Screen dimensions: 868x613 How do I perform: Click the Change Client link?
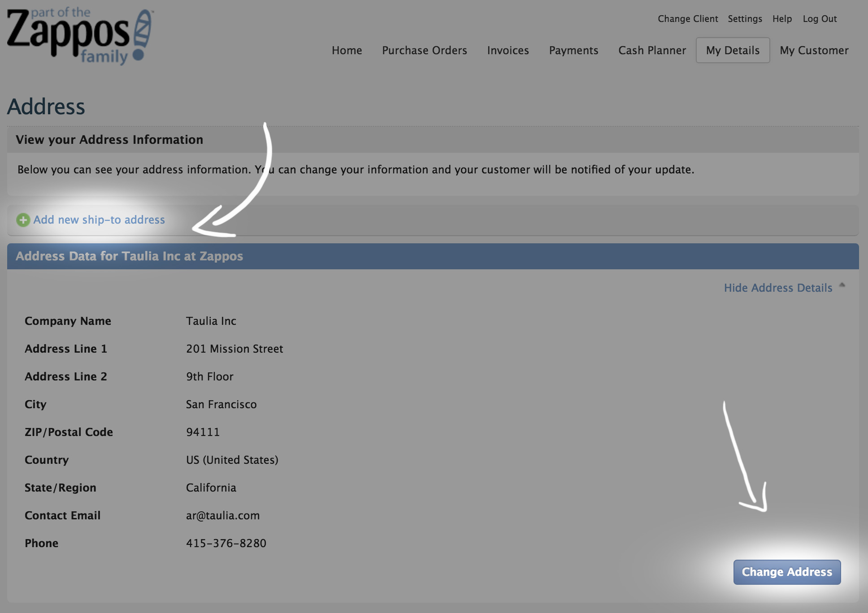pos(688,19)
